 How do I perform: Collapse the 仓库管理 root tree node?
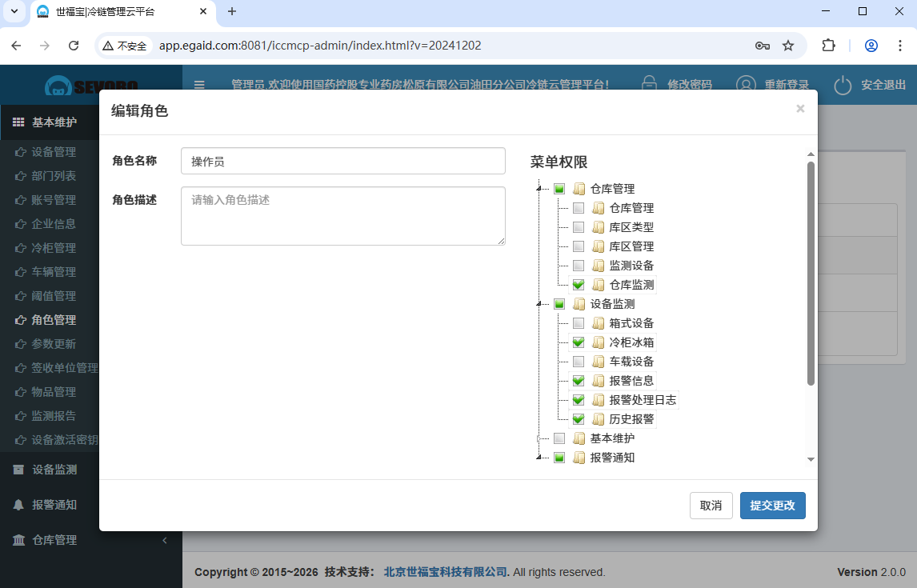540,189
